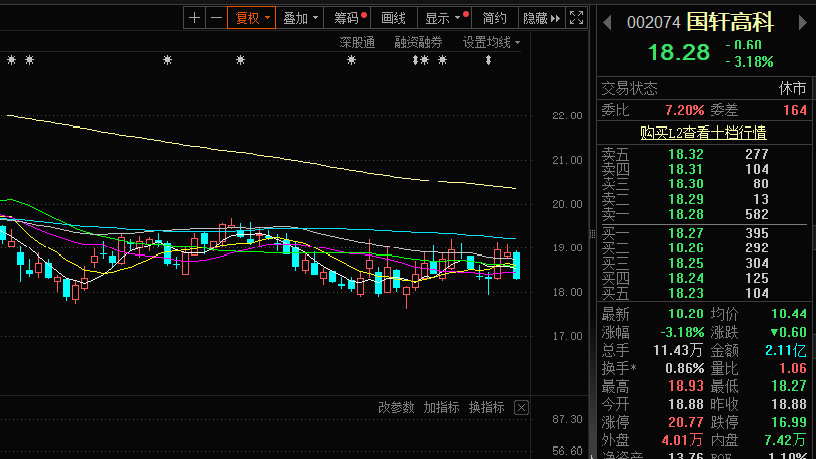Select 卖一 price 18.28
The width and height of the screenshot is (817, 459).
[x=686, y=214]
